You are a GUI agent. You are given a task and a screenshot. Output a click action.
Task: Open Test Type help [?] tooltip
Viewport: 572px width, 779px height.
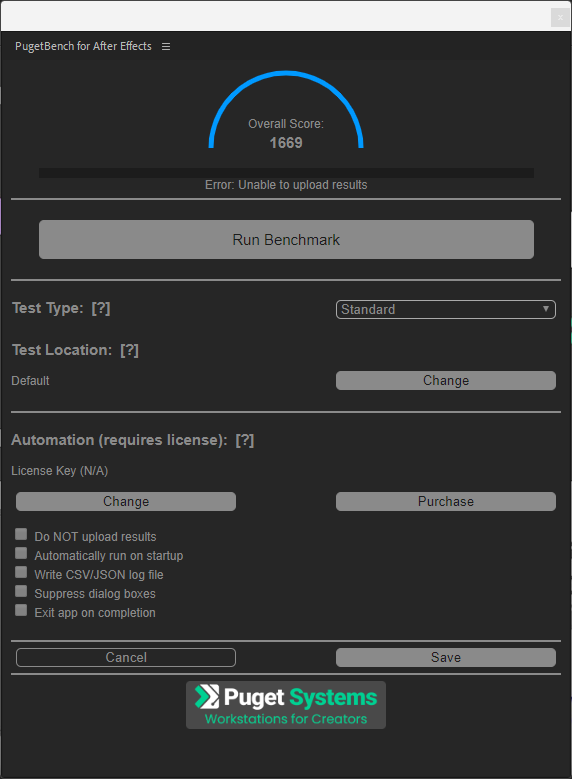coord(101,308)
